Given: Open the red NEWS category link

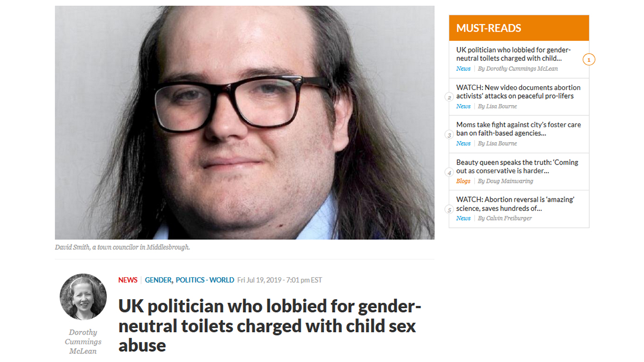Looking at the screenshot, I should coord(128,280).
